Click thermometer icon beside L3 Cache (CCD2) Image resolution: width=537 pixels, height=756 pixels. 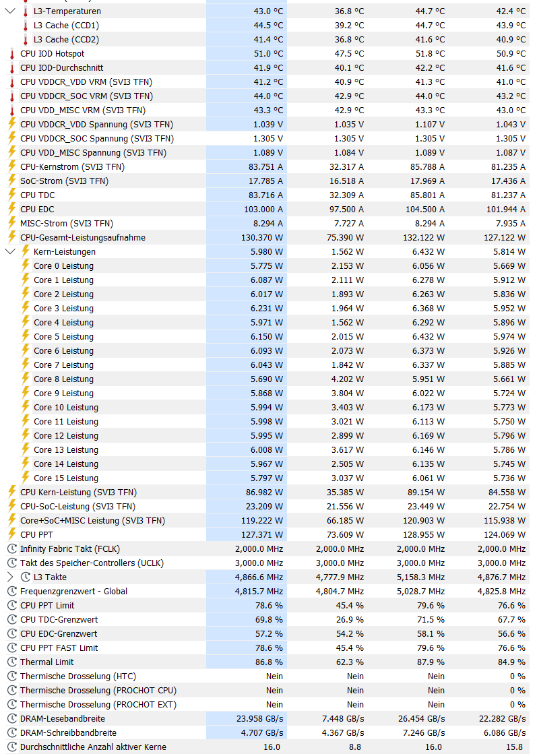click(x=26, y=40)
